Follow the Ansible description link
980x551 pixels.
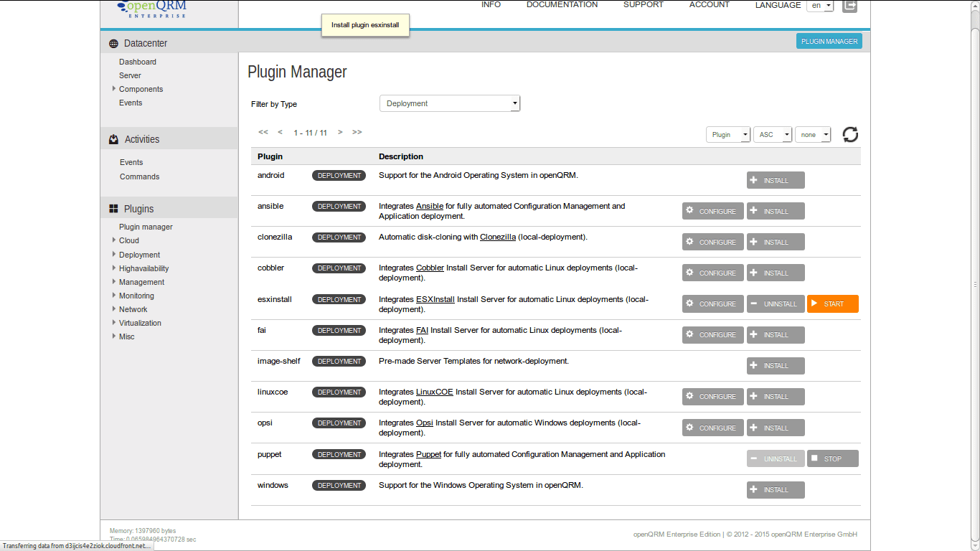[x=430, y=206]
